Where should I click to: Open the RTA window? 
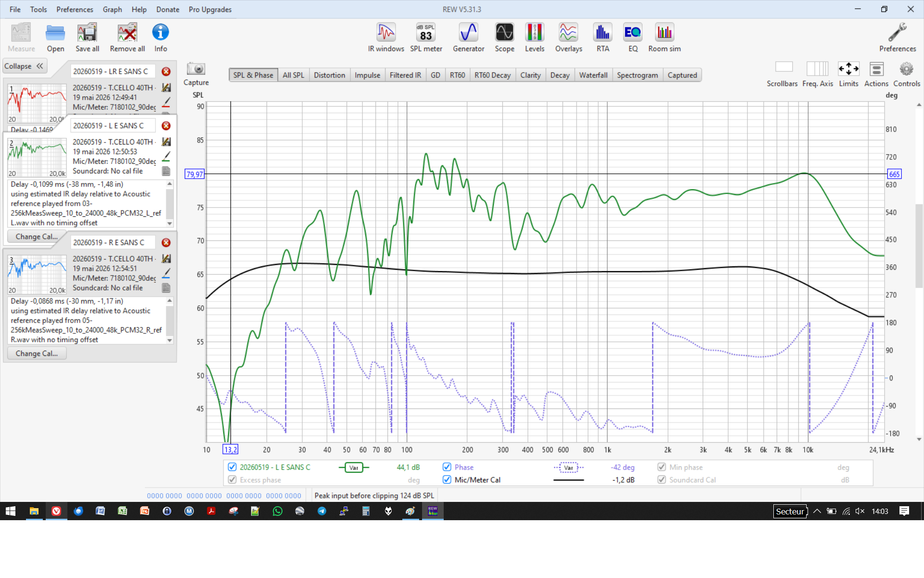point(603,37)
